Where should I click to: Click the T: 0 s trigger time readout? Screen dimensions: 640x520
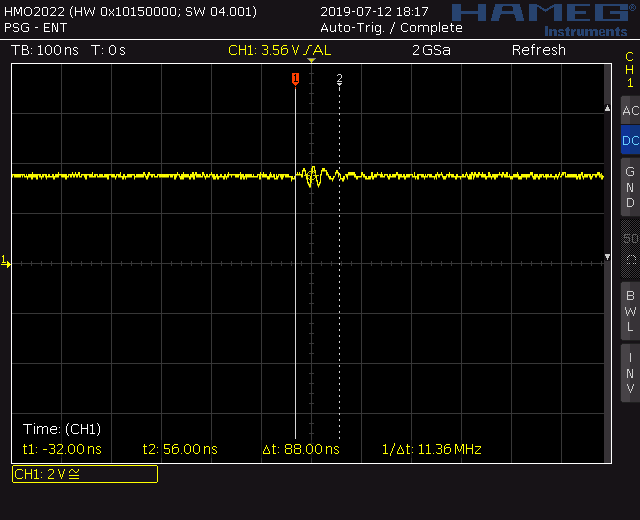[x=109, y=50]
